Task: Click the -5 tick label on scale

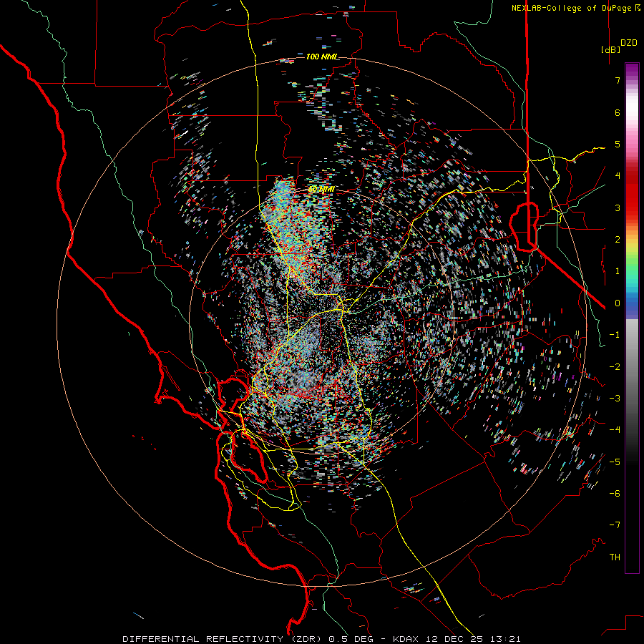Action: (615, 462)
